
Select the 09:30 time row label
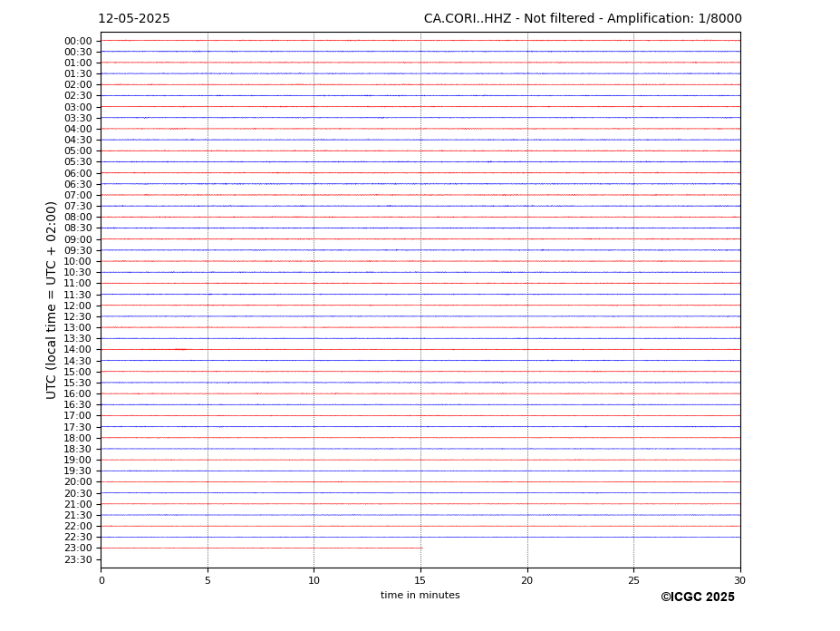point(78,251)
